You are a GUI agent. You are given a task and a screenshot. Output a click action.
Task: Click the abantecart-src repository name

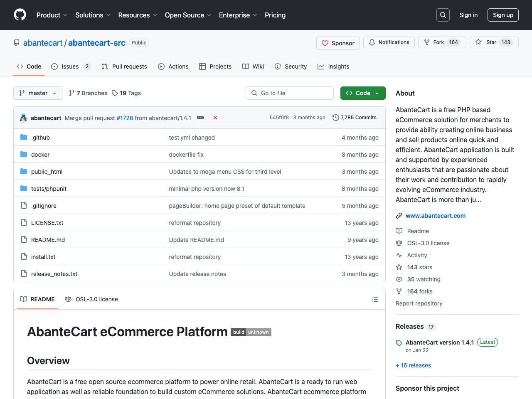[97, 43]
